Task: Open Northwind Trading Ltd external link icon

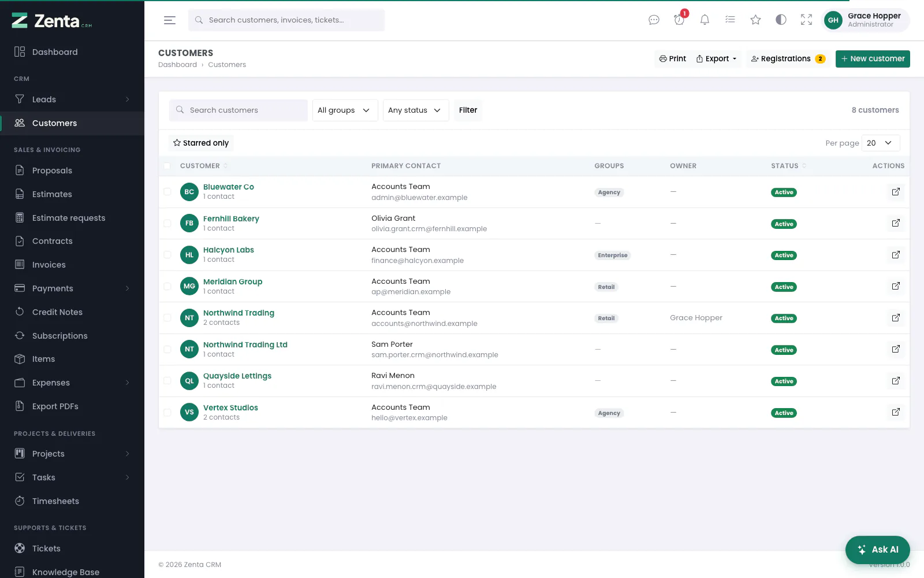Action: pyautogui.click(x=896, y=349)
